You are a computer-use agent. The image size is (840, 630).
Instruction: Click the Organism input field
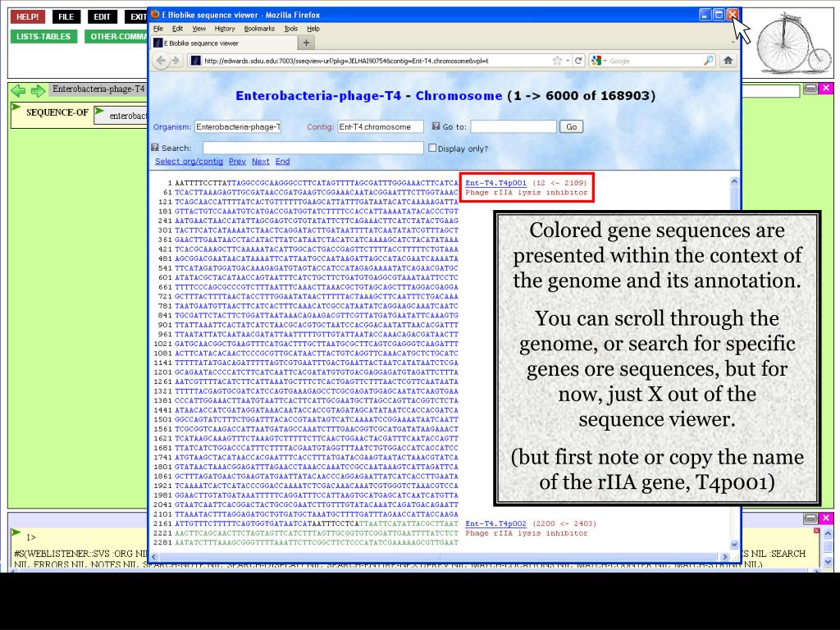(238, 126)
